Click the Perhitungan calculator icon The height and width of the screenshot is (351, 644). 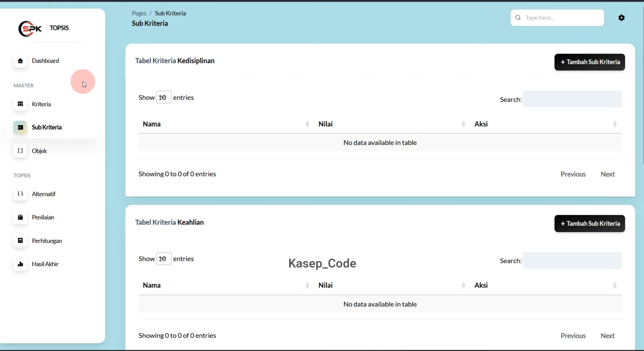[x=20, y=241]
